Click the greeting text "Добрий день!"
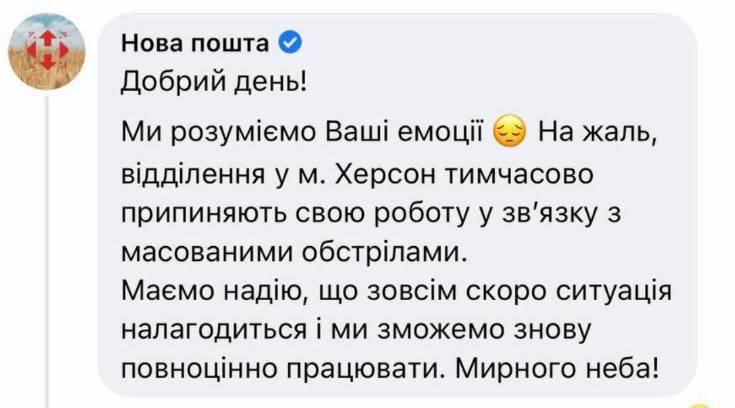The width and height of the screenshot is (735, 408). (x=214, y=81)
